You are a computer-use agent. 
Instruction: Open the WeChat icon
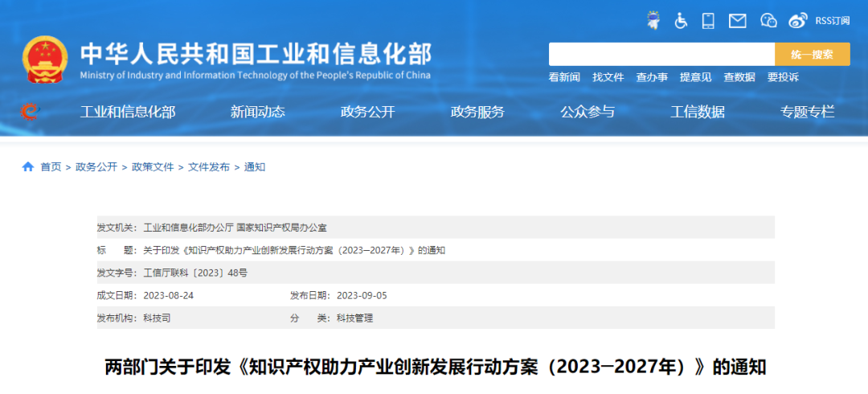tap(769, 21)
